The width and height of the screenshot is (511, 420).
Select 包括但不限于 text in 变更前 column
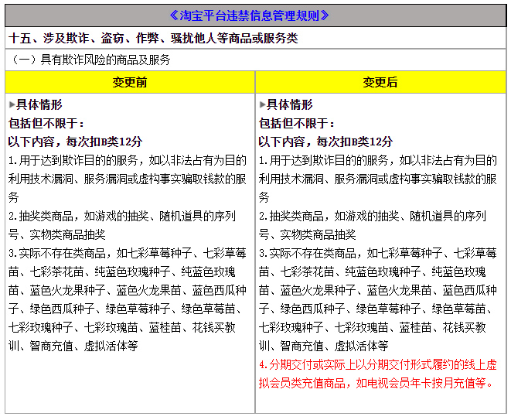tap(46, 123)
